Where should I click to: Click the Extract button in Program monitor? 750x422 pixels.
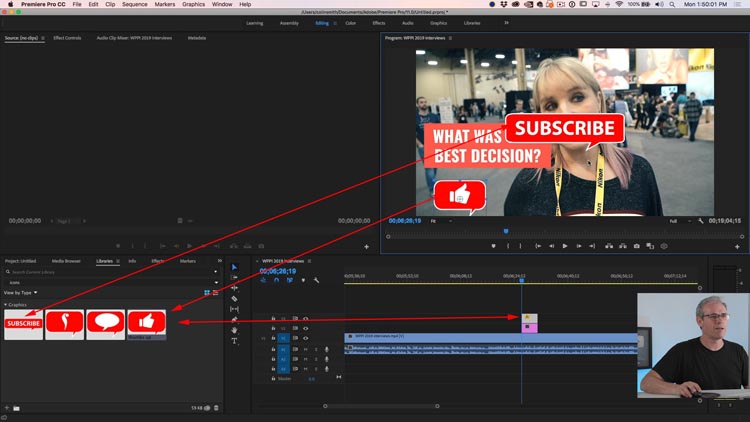(x=622, y=246)
